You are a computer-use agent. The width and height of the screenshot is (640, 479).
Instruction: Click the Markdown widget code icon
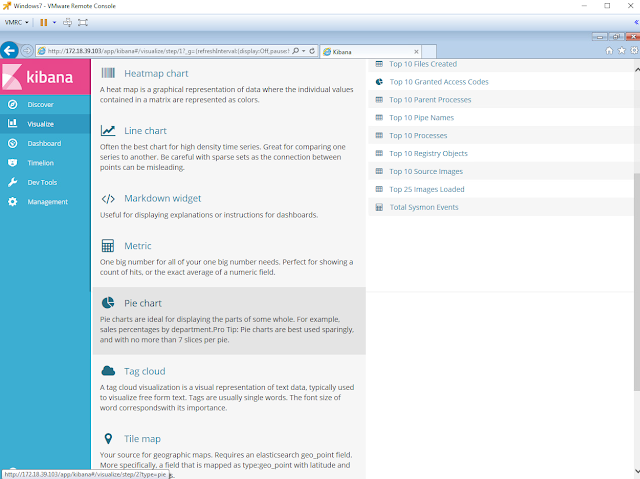[x=108, y=199]
